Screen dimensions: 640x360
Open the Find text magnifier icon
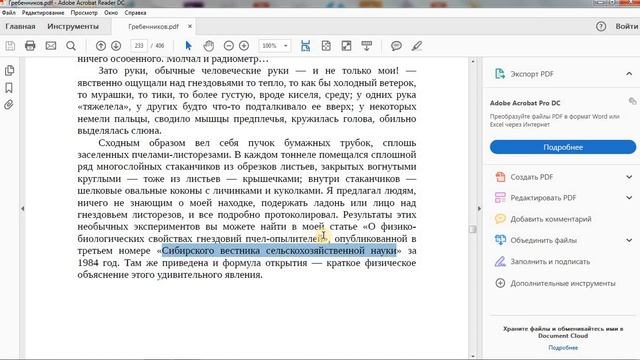(x=71, y=46)
